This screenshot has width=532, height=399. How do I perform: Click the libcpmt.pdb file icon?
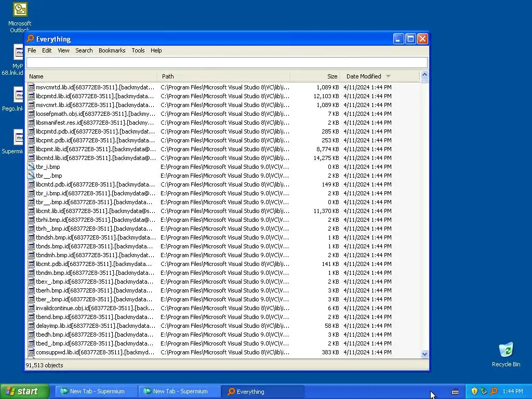(31, 140)
